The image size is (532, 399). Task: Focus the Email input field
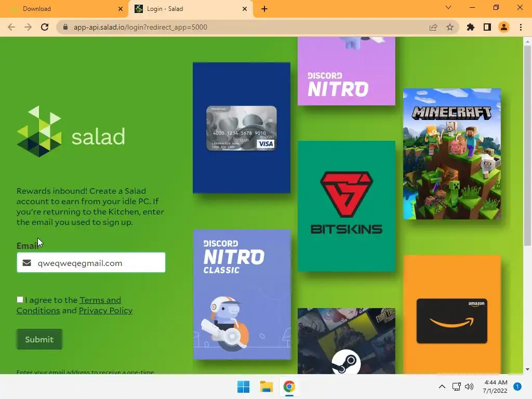pyautogui.click(x=91, y=262)
